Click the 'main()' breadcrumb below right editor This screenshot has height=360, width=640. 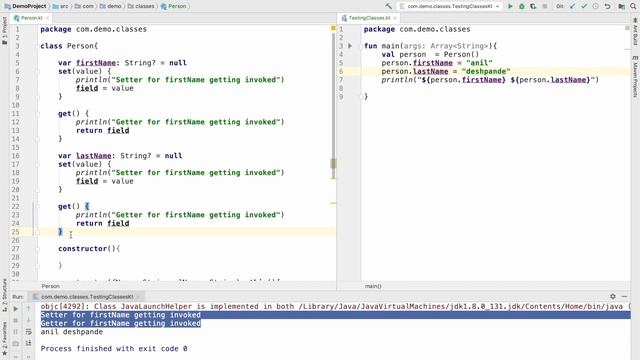[373, 286]
